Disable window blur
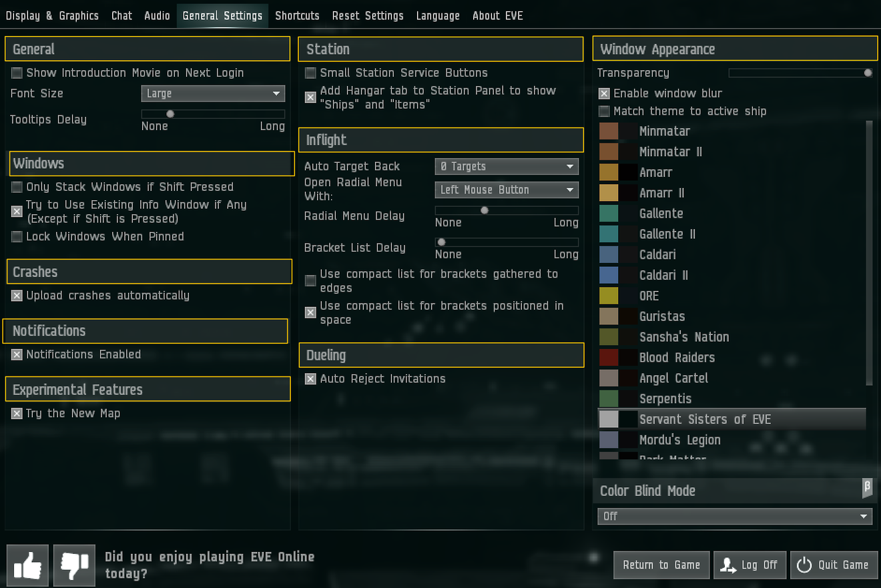 [603, 93]
